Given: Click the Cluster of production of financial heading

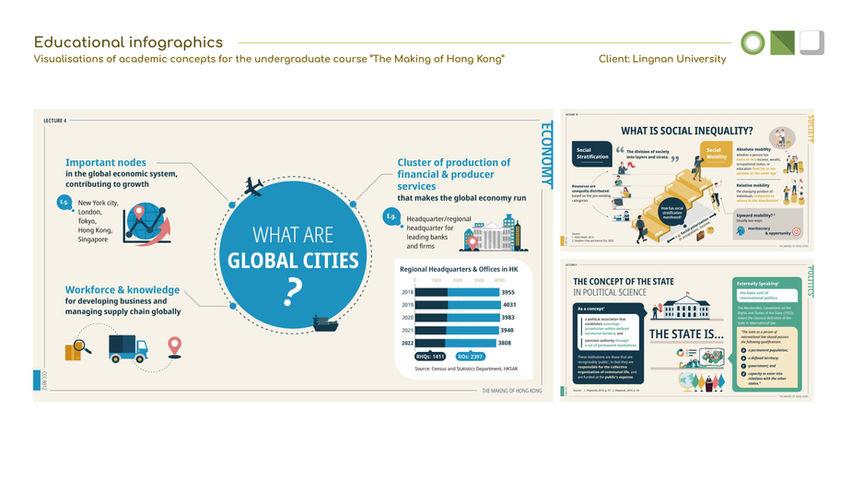Looking at the screenshot, I should 454,174.
